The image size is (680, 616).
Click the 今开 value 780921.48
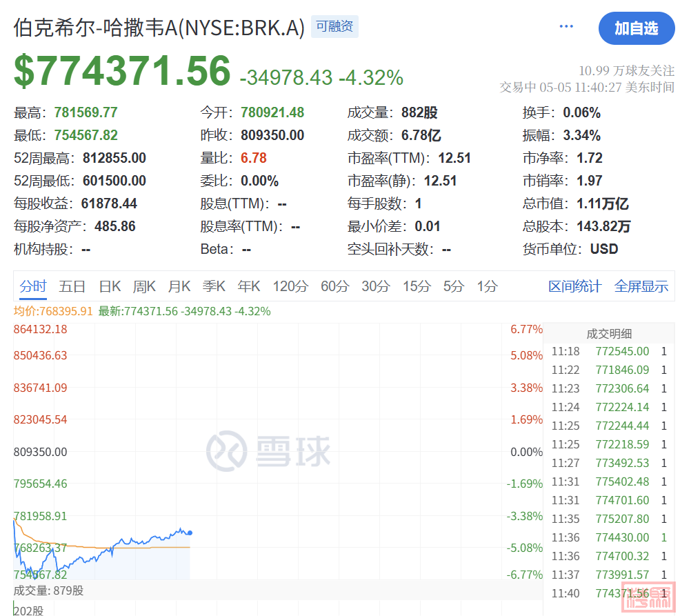(x=272, y=113)
